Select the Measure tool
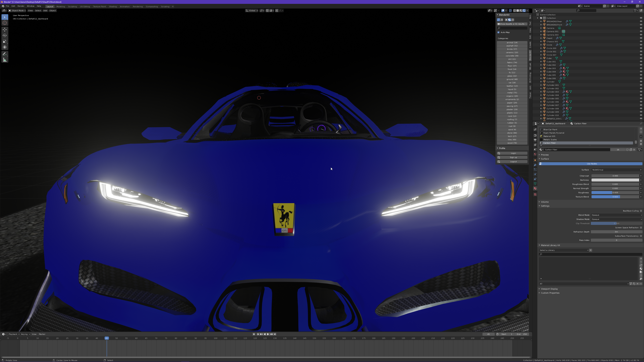 tap(5, 60)
